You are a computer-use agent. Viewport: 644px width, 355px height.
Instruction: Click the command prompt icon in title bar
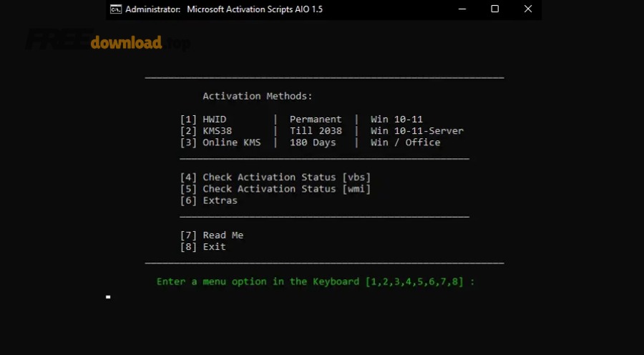pos(116,9)
